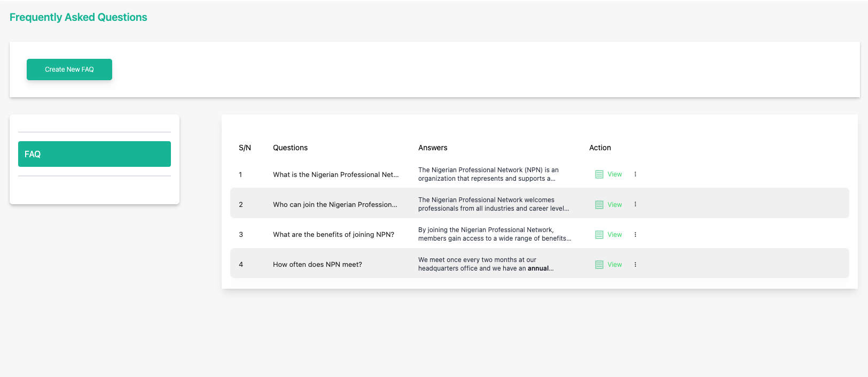
Task: Click serial number 1 cell
Action: click(240, 174)
